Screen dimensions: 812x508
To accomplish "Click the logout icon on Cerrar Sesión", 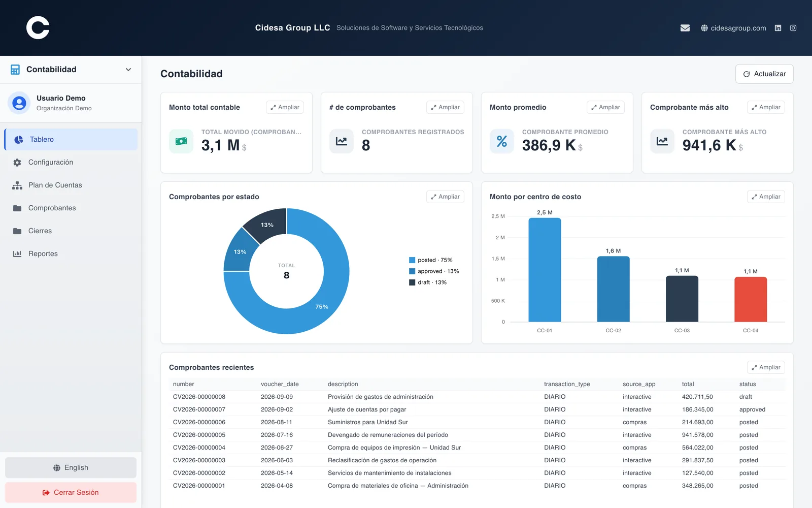I will [46, 493].
